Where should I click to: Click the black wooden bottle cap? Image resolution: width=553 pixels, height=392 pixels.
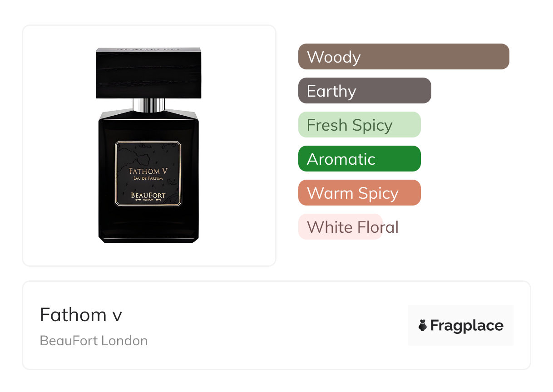tap(148, 73)
